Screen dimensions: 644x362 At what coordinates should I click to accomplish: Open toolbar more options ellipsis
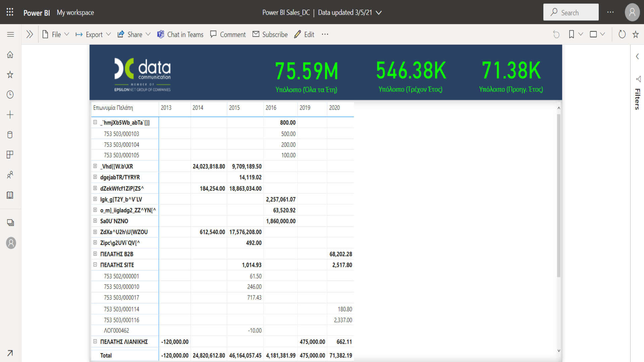pos(325,35)
